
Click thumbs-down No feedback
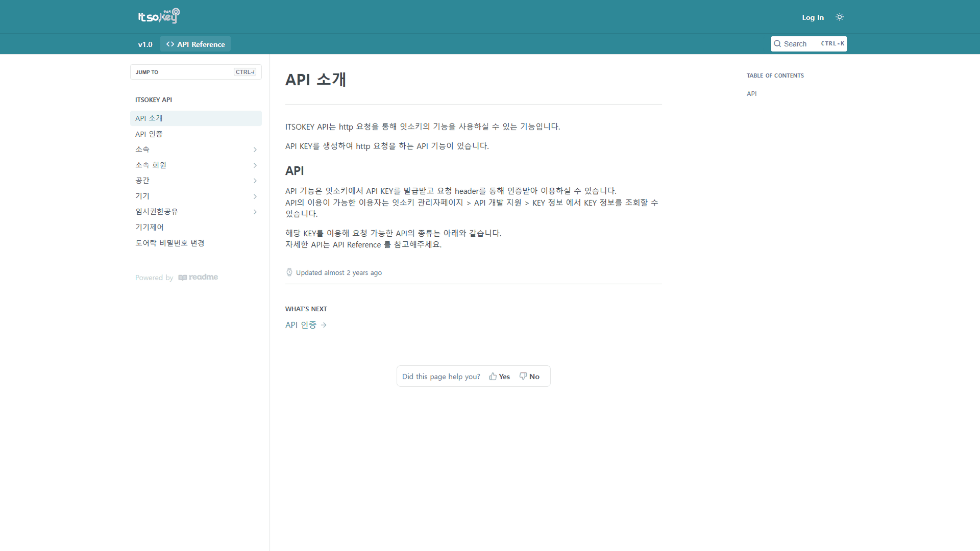point(529,377)
